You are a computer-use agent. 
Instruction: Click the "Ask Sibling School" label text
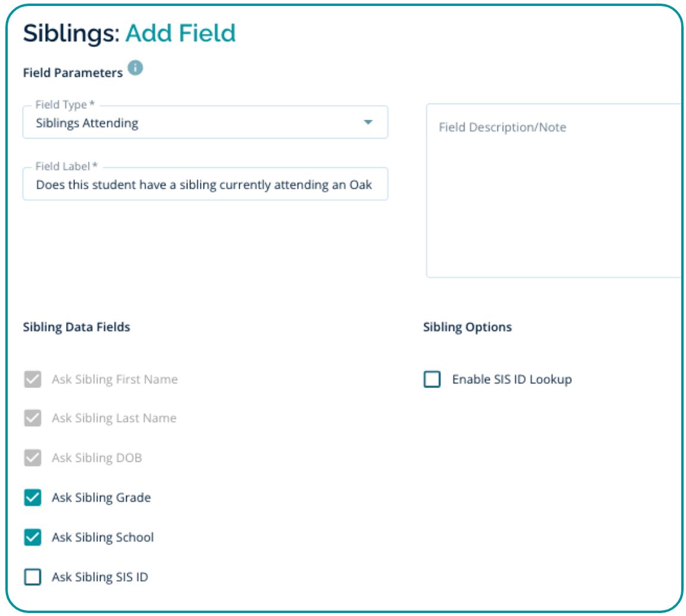point(102,537)
